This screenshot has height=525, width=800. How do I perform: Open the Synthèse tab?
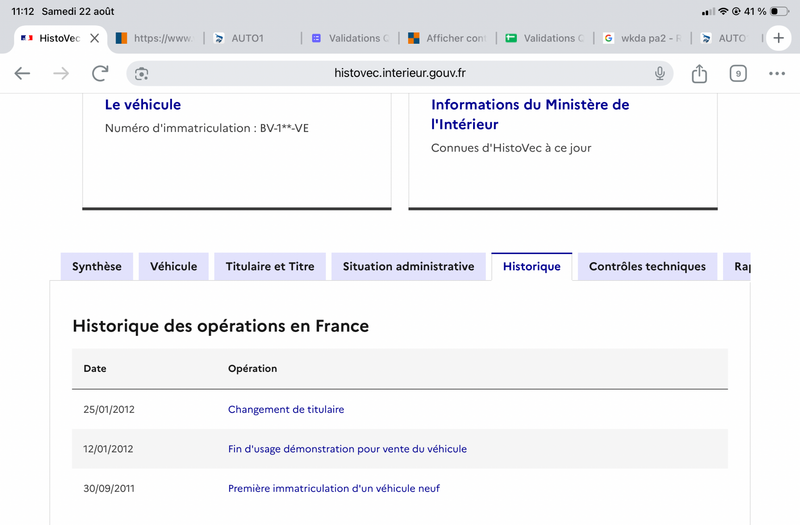point(97,266)
